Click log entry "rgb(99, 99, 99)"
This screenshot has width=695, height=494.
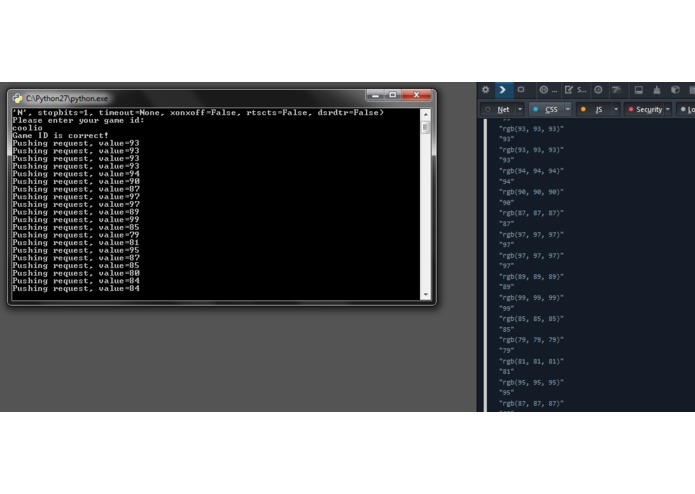(x=531, y=298)
